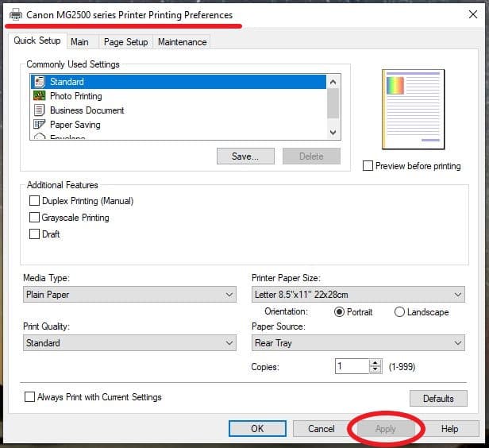
Task: Open the Media Type dropdown
Action: (x=129, y=295)
